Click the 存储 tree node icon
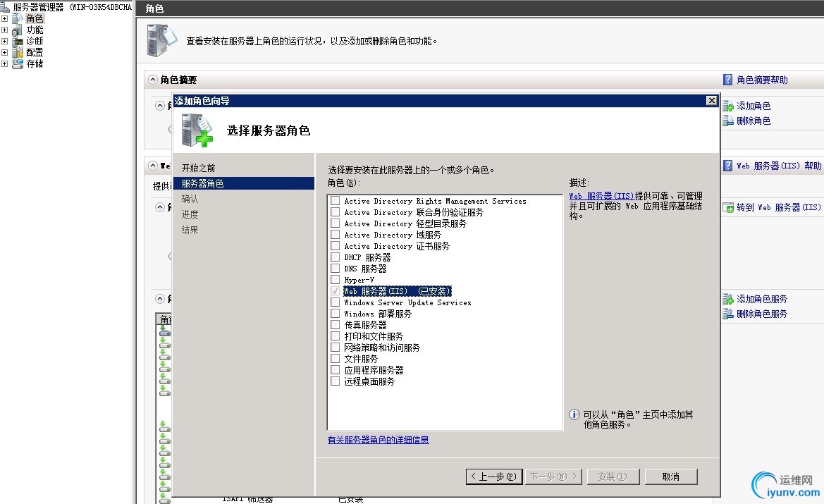 coord(18,63)
